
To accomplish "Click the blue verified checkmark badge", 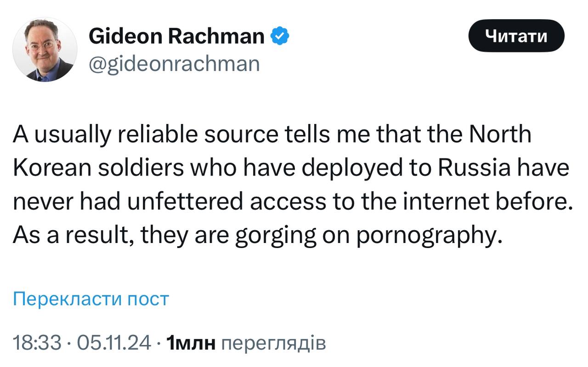I will (x=280, y=36).
